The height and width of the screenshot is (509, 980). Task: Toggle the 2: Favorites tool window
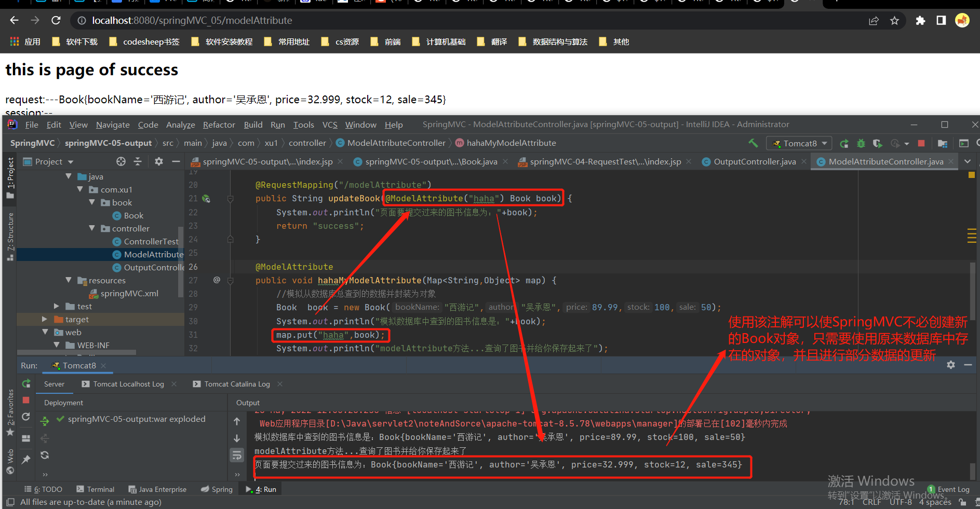[10, 413]
